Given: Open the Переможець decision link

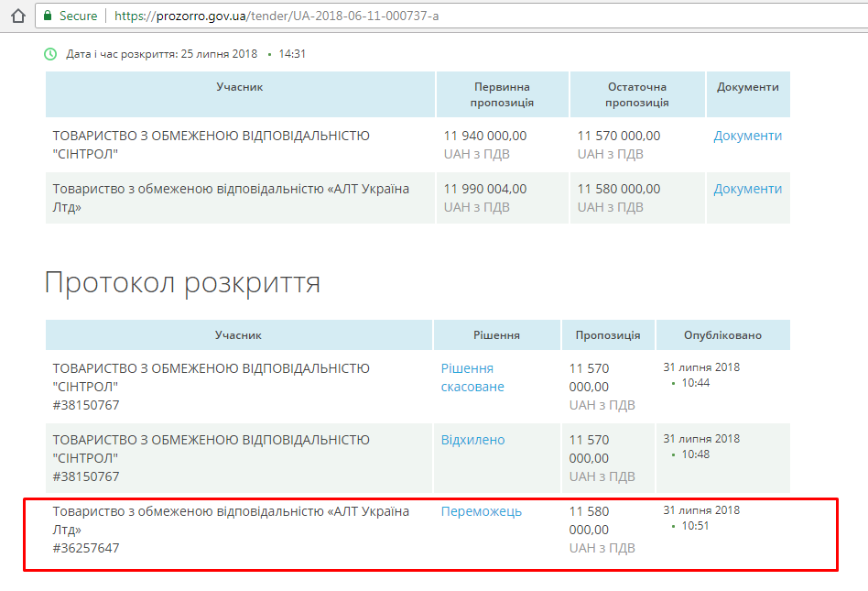Looking at the screenshot, I should click(x=481, y=511).
